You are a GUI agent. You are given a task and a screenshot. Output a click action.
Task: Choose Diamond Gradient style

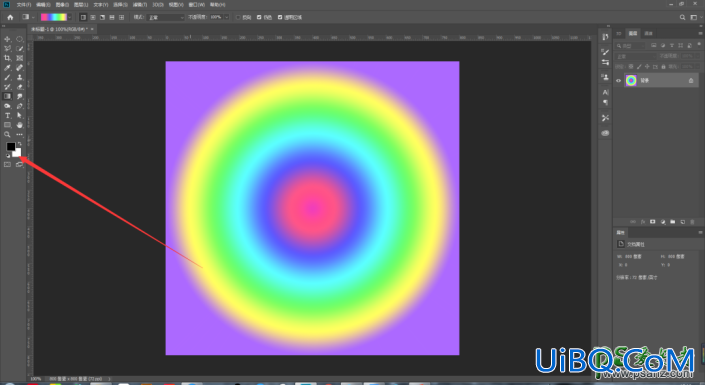[x=121, y=17]
